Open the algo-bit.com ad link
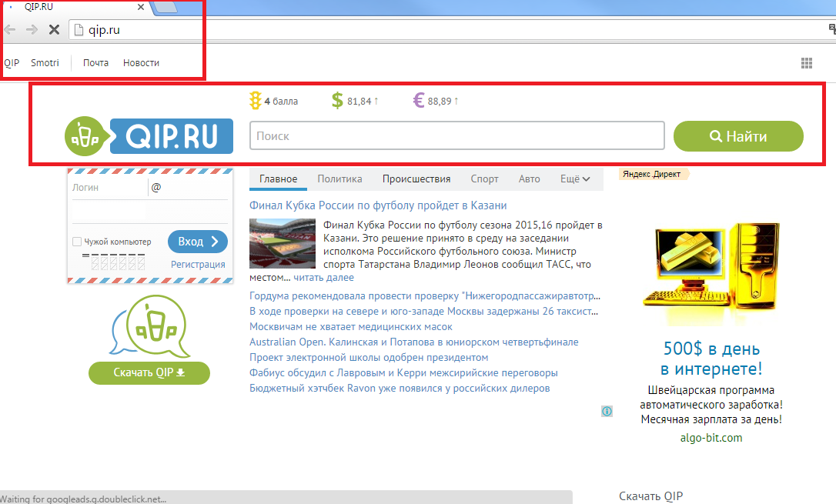836x504 pixels. [711, 438]
